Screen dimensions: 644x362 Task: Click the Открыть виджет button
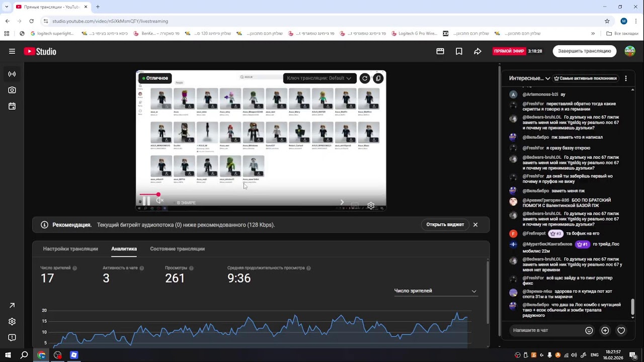coord(445,225)
